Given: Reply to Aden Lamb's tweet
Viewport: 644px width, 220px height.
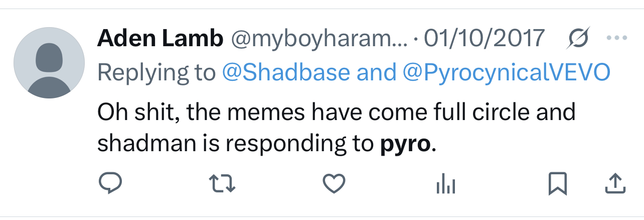Looking at the screenshot, I should click(110, 184).
